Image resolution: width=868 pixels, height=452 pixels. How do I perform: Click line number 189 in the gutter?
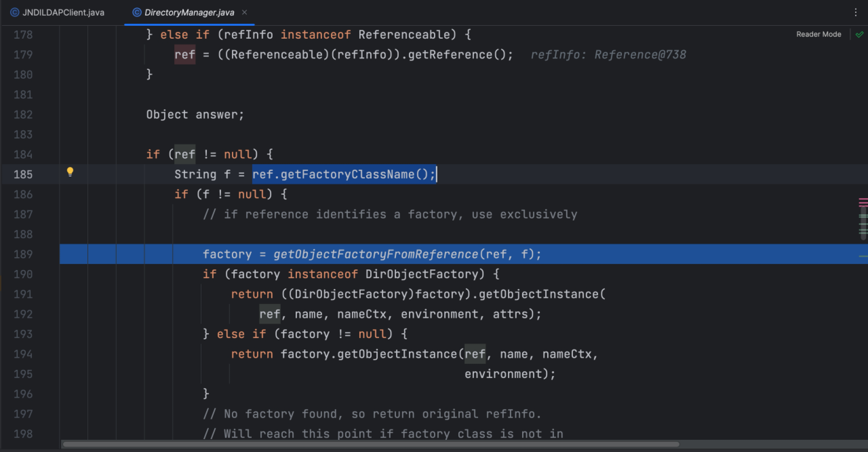click(x=23, y=254)
